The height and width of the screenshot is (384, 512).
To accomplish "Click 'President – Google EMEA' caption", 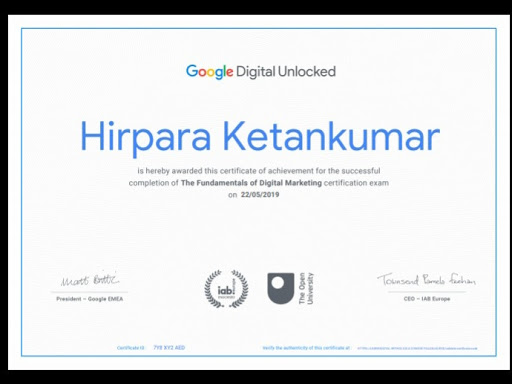I will (x=90, y=299).
